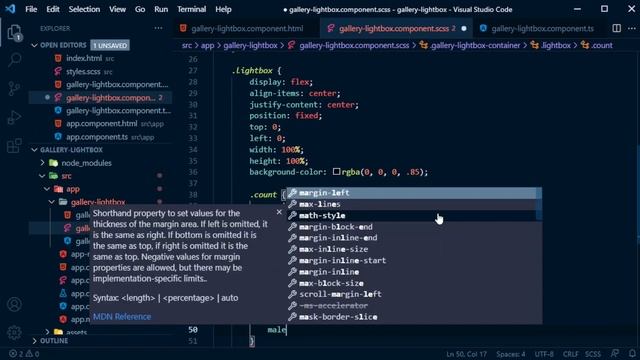
Task: Open the Search view in activity bar
Action: [14, 60]
